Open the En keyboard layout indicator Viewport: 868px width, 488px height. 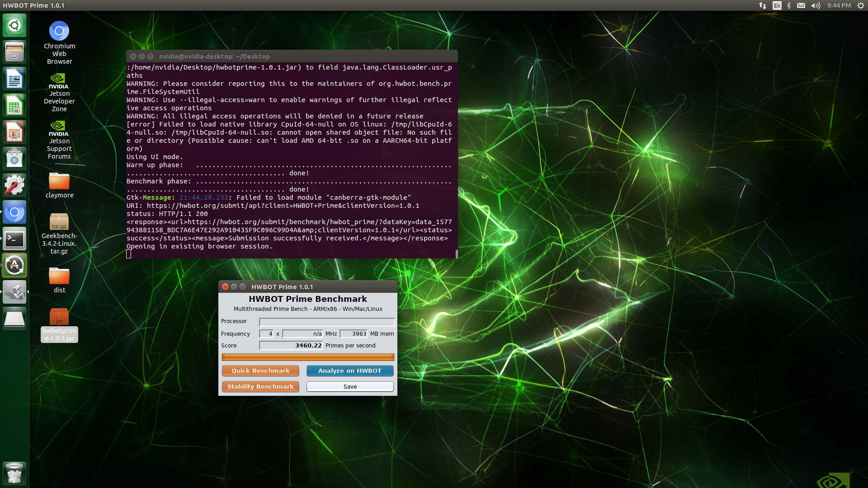(777, 5)
